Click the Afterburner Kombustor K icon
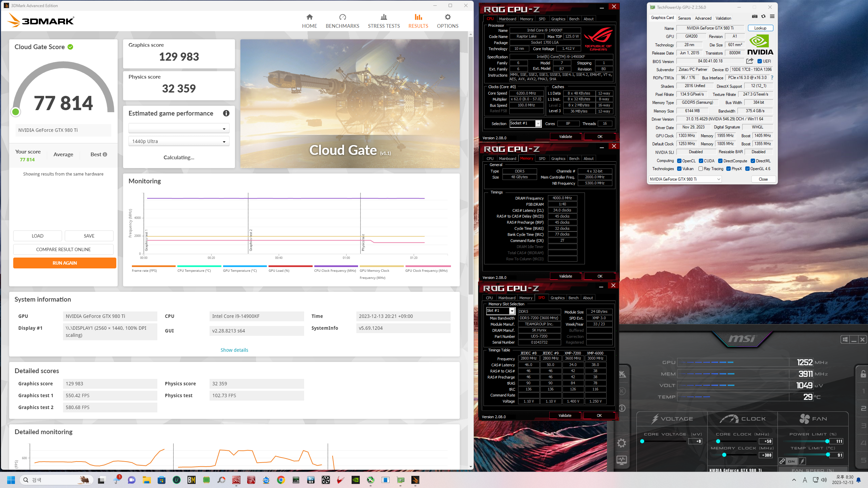 click(x=622, y=391)
